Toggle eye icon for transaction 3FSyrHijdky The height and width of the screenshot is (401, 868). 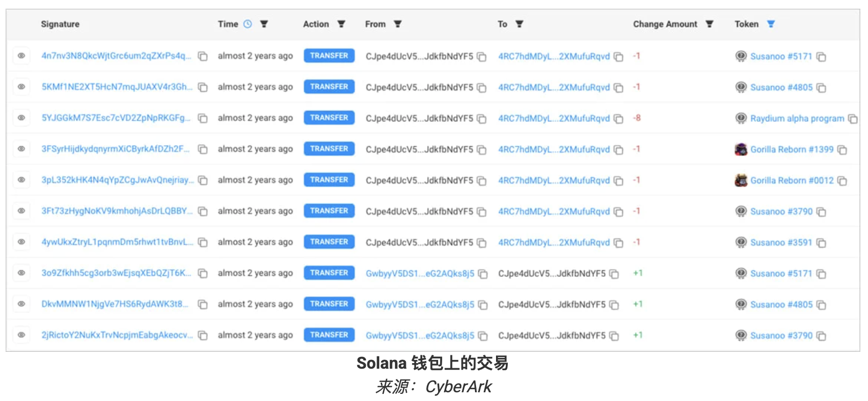pos(22,149)
